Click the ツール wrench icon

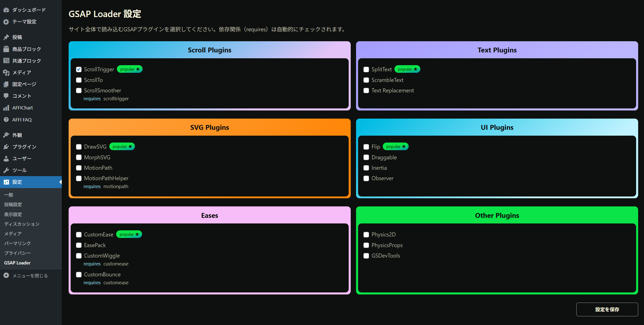click(6, 170)
